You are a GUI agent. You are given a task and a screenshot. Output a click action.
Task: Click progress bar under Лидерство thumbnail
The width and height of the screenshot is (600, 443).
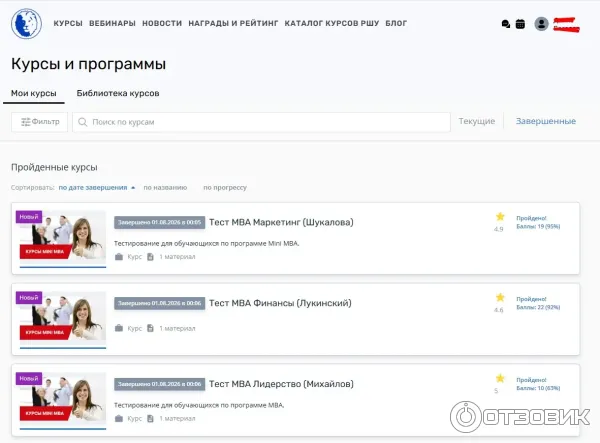point(63,428)
